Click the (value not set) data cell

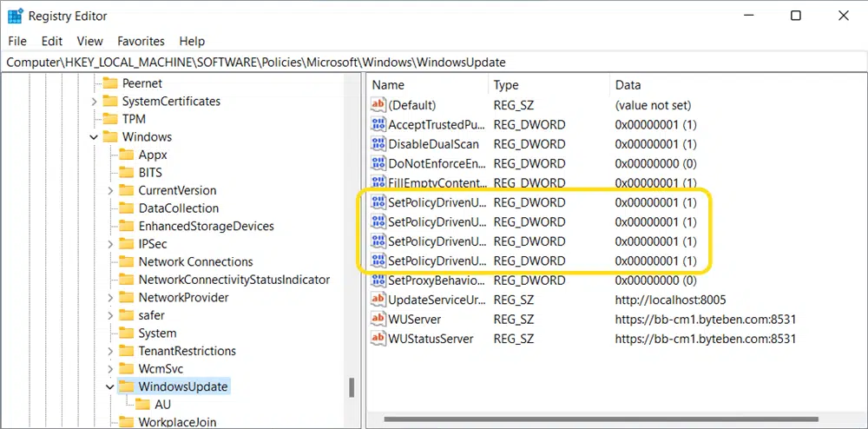click(653, 104)
